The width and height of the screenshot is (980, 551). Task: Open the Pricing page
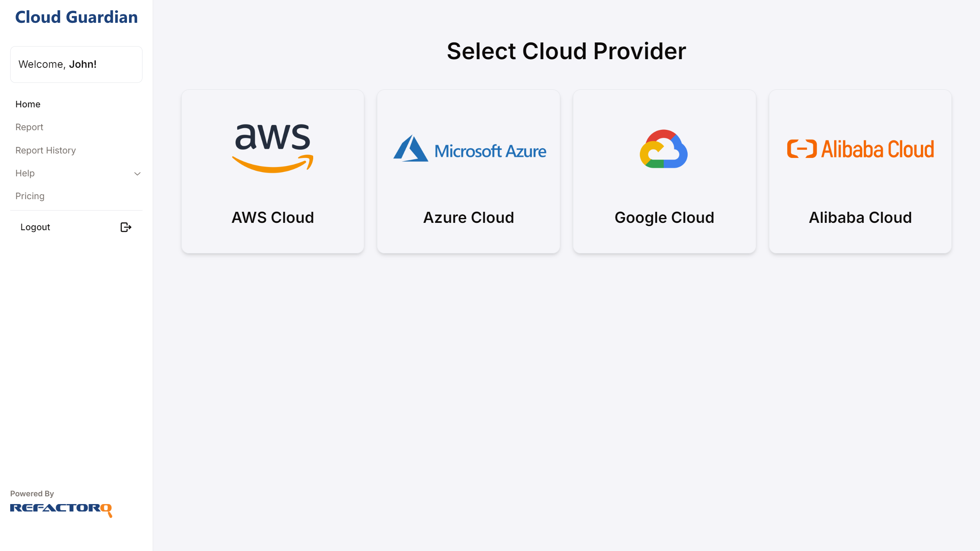(x=29, y=196)
